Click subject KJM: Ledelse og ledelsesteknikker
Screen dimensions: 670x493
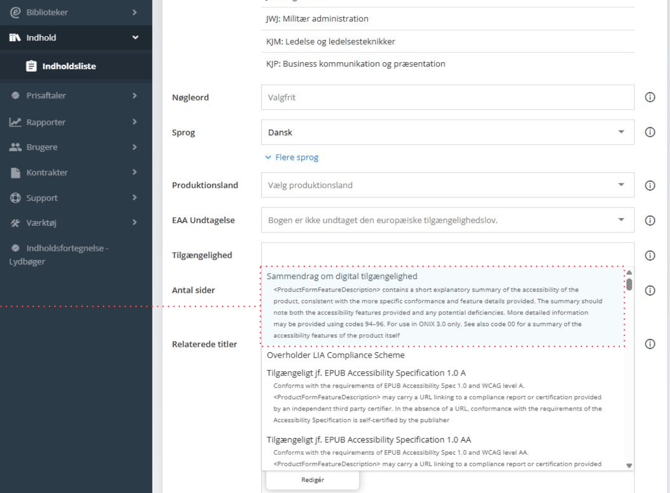click(x=447, y=41)
